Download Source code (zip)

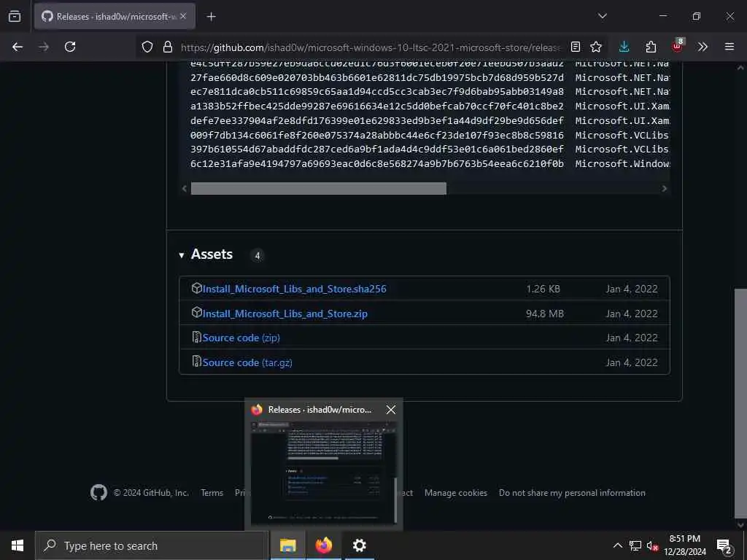pyautogui.click(x=241, y=338)
